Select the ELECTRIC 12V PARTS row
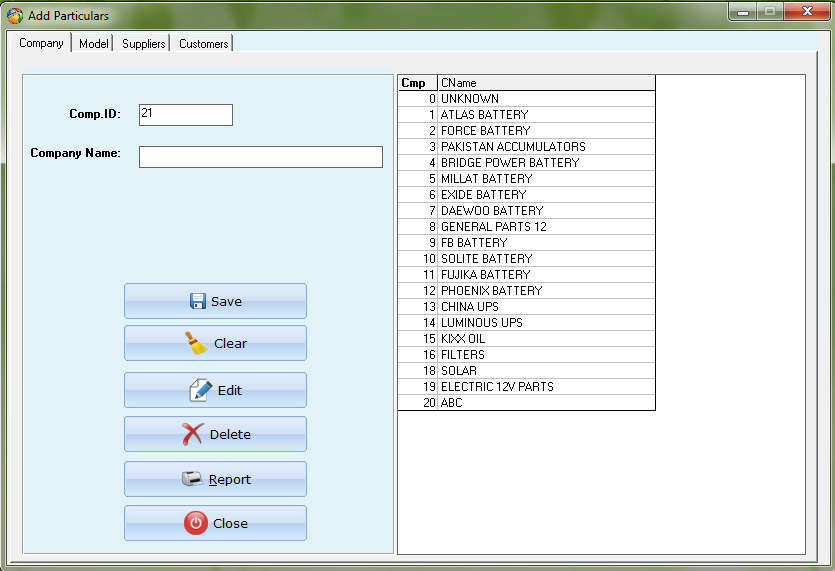The height and width of the screenshot is (571, 835). click(527, 386)
